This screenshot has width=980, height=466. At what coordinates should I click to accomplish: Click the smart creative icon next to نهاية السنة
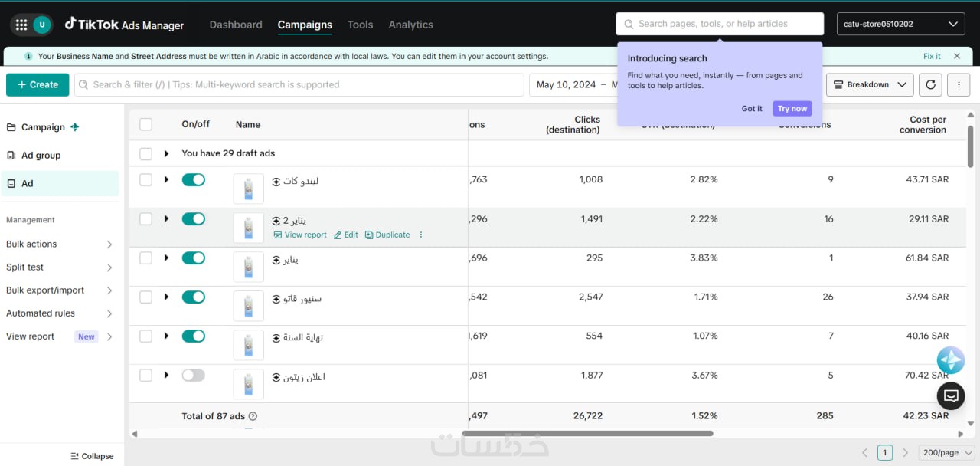click(277, 338)
